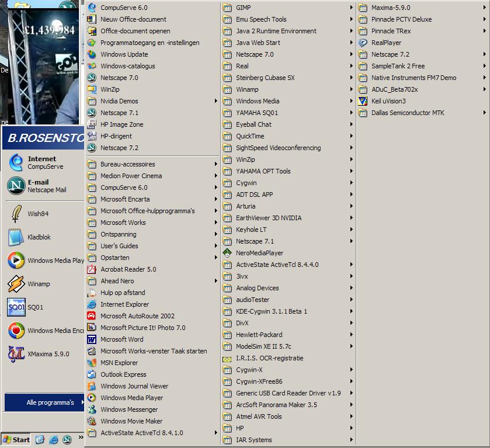Image resolution: width=490 pixels, height=448 pixels.
Task: Select ADuC_Beta702x folder
Action: (423, 89)
